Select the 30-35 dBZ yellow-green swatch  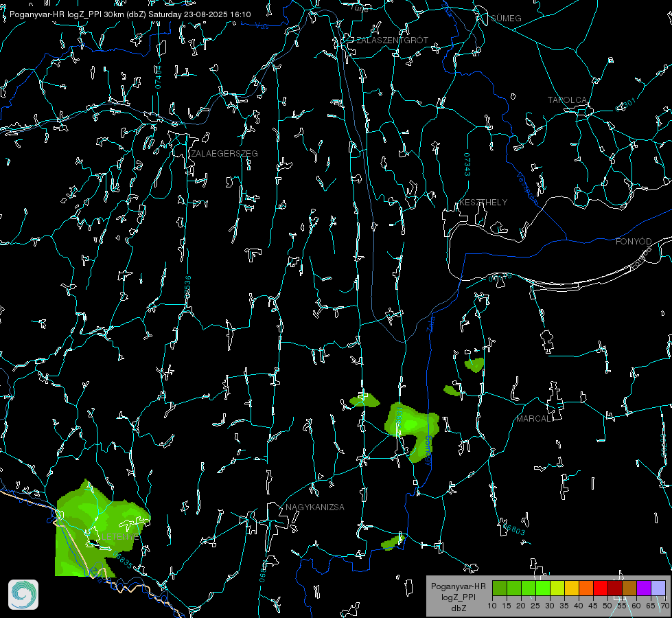click(557, 588)
